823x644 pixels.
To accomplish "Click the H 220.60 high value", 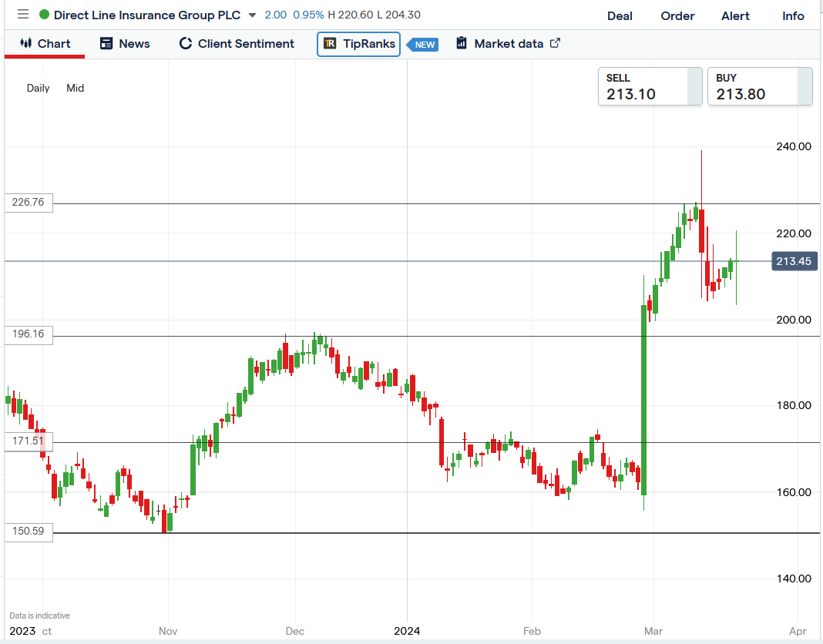I will (351, 15).
